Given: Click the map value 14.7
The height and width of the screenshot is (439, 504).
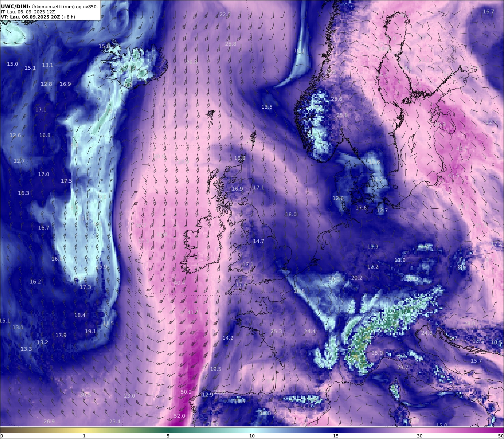Looking at the screenshot, I should coord(259,241).
